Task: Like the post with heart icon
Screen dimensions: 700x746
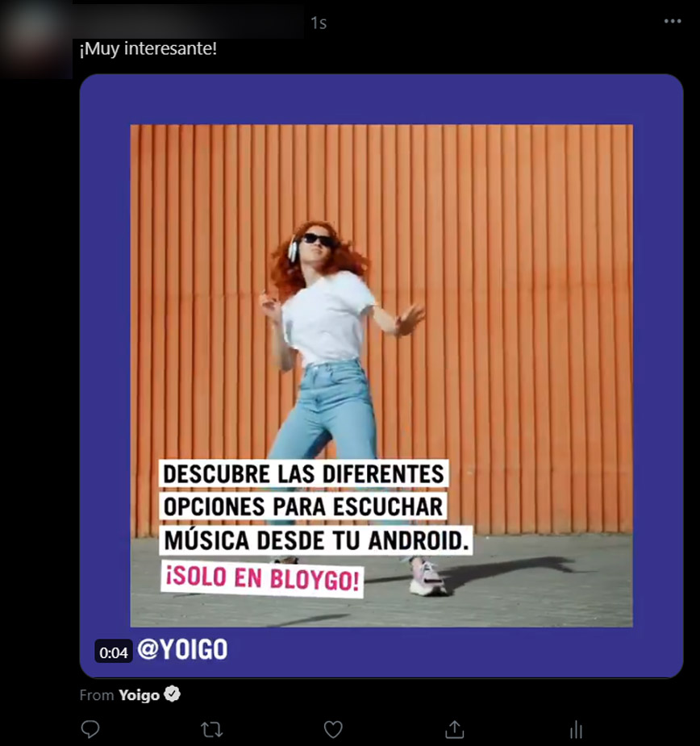Action: click(333, 729)
